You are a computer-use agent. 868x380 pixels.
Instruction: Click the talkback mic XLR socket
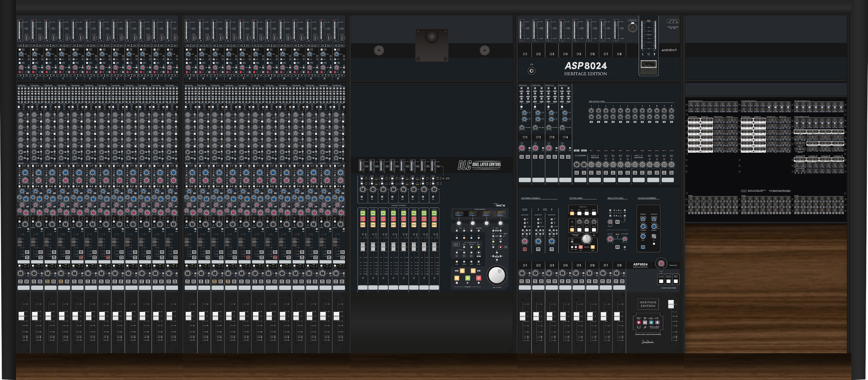pyautogui.click(x=633, y=28)
